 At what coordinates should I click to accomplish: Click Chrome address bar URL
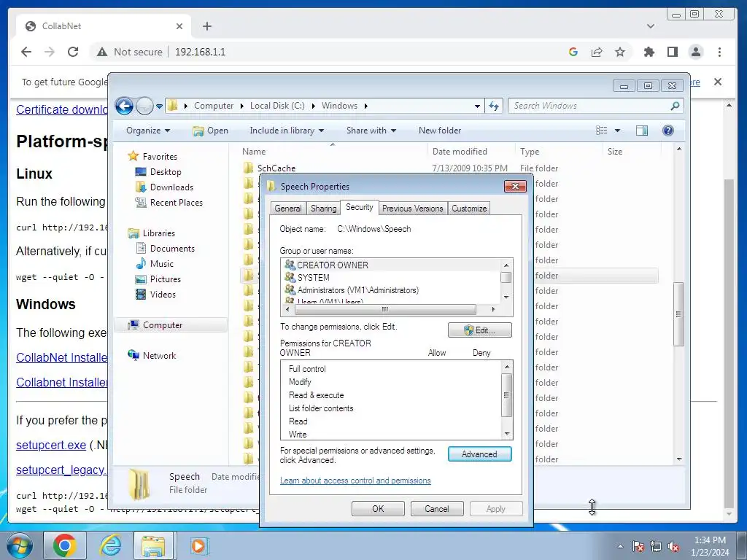coord(200,52)
